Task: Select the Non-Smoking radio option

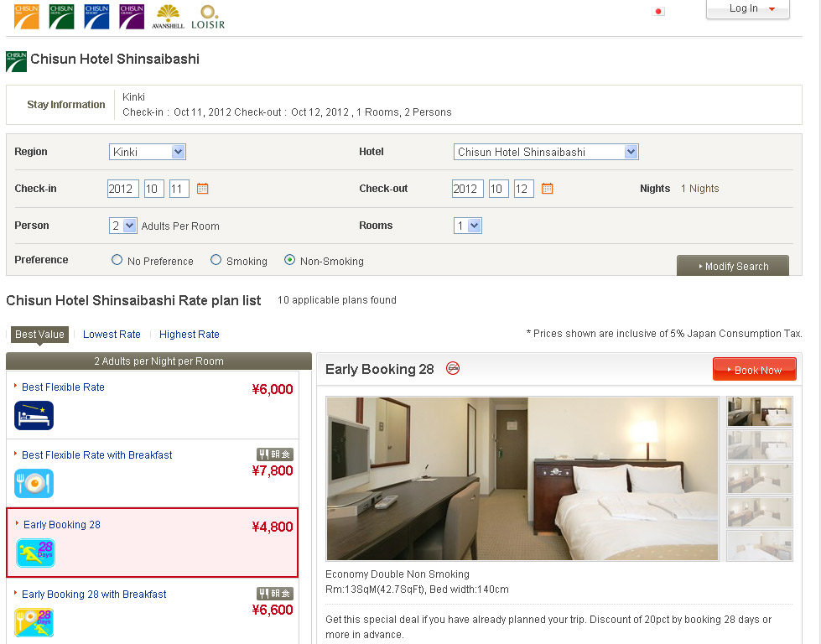Action: (290, 260)
